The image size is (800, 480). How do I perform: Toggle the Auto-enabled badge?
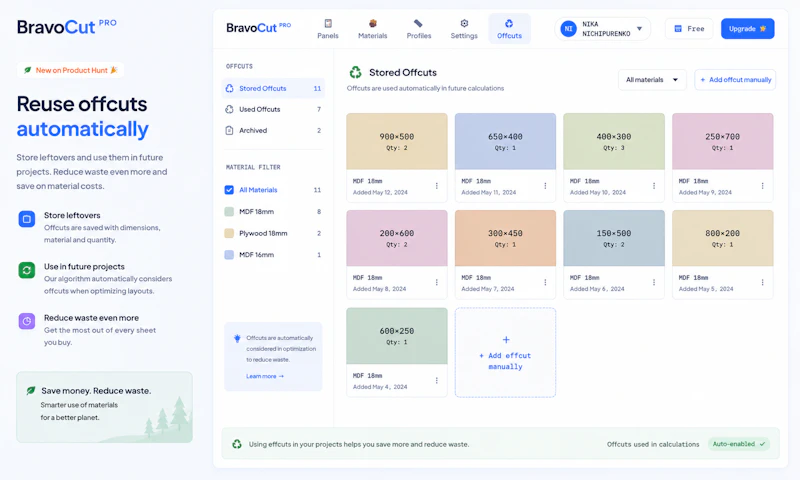pos(738,444)
